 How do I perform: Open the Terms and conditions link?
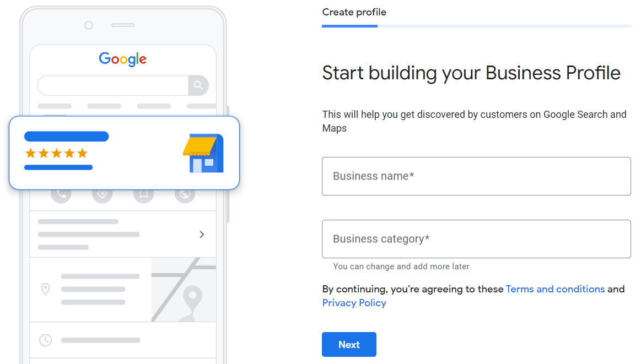(555, 289)
